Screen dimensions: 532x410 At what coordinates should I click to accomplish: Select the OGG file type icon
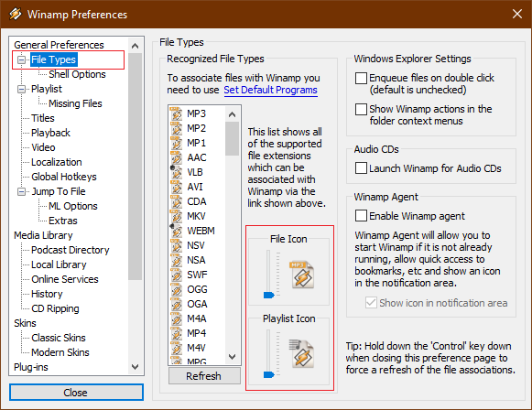(176, 289)
